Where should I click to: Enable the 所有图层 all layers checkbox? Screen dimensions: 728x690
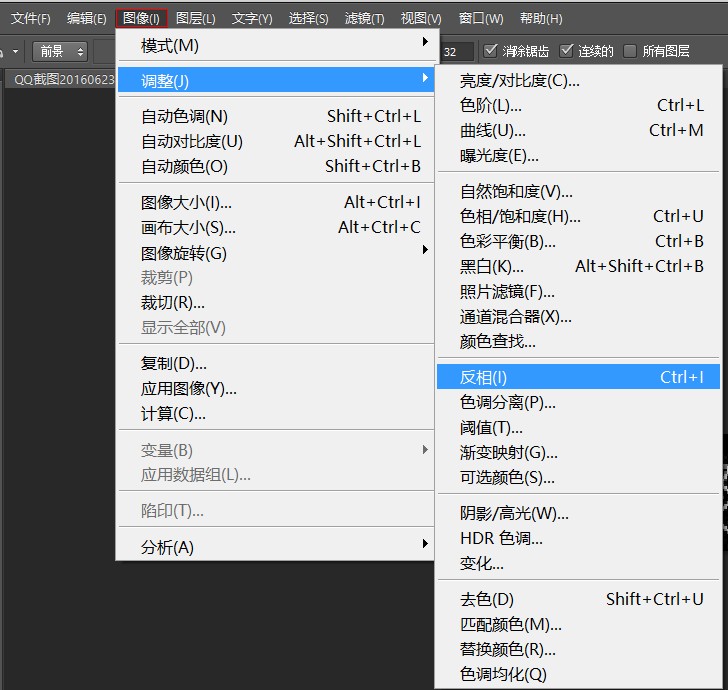(x=630, y=51)
